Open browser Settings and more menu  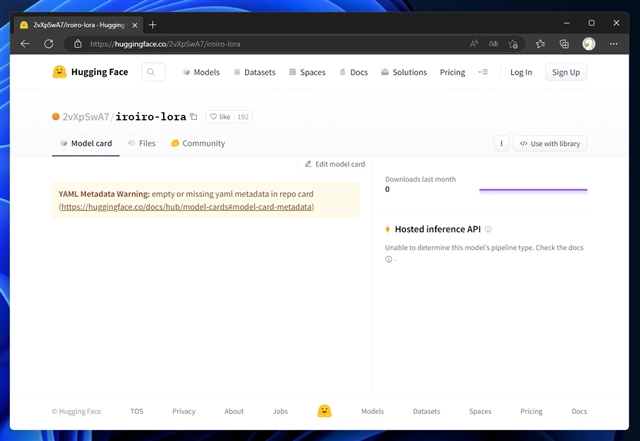pos(613,44)
